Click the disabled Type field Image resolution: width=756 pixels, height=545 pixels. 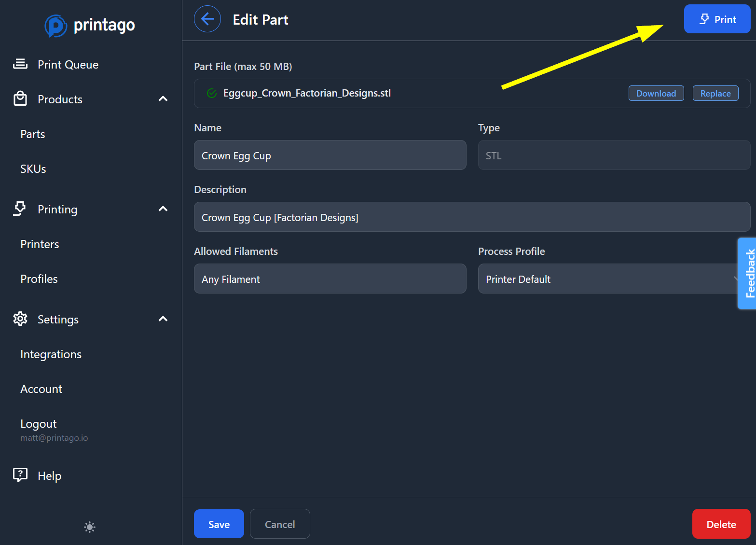[x=614, y=155]
